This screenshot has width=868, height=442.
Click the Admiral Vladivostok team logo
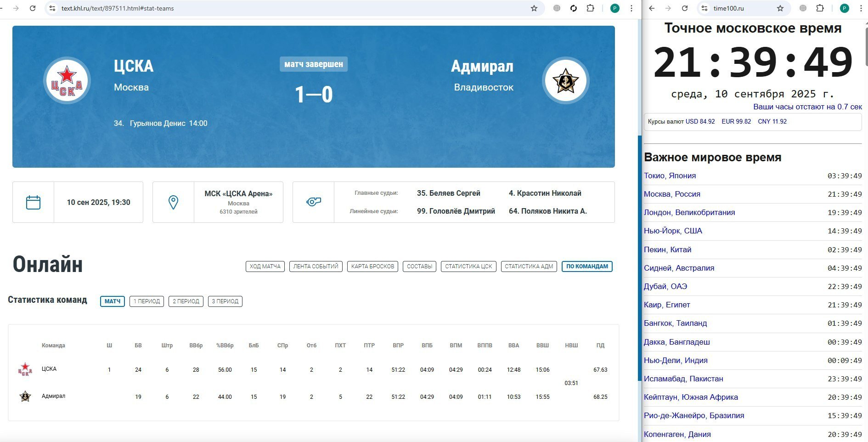[565, 80]
